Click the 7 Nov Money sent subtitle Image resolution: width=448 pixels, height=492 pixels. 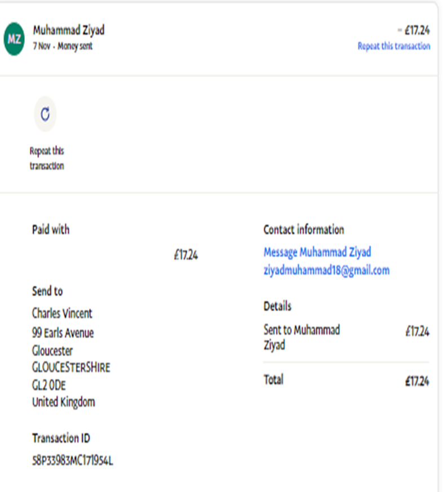(x=63, y=46)
